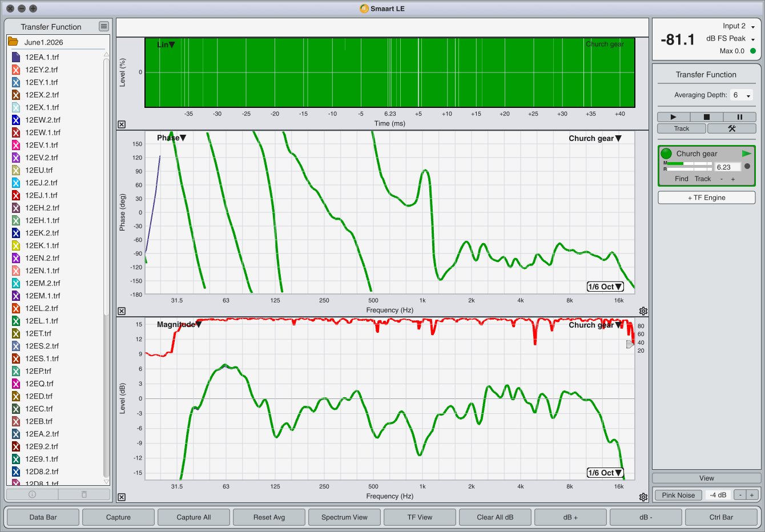The width and height of the screenshot is (765, 532).
Task: Add a new + TF Engine
Action: (x=707, y=198)
